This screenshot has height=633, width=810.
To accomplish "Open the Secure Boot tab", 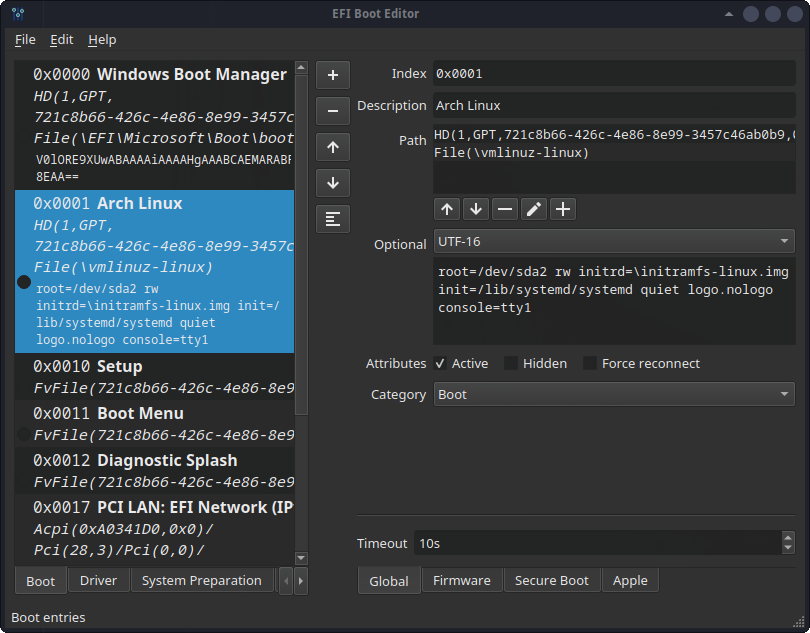I will click(x=551, y=580).
